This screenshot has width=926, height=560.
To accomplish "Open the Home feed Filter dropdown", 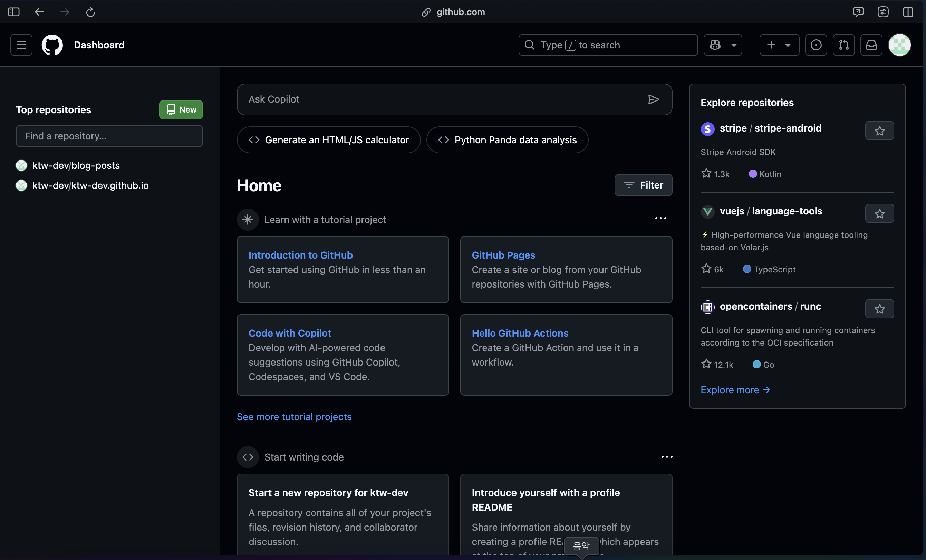I will point(643,185).
